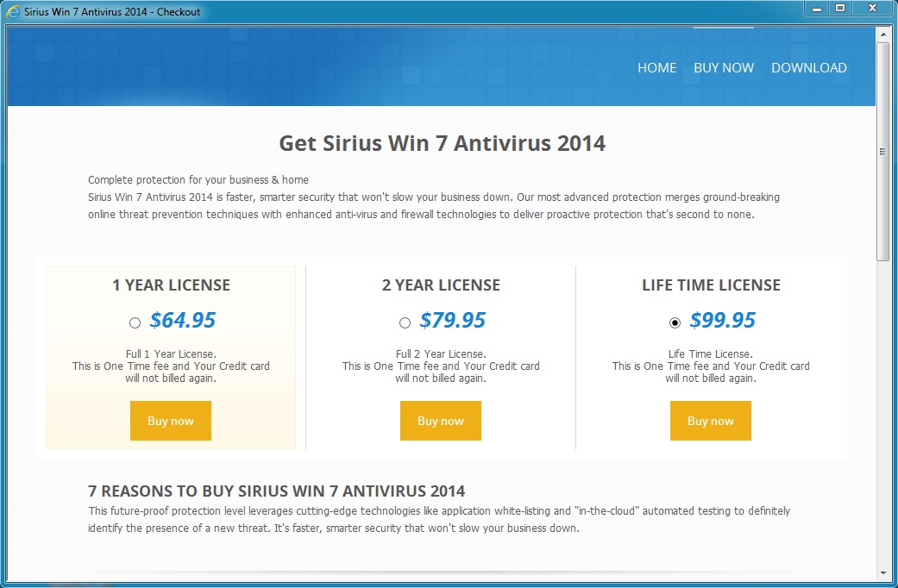The width and height of the screenshot is (898, 588).
Task: Select the $79.95 two year license option
Action: click(x=405, y=323)
